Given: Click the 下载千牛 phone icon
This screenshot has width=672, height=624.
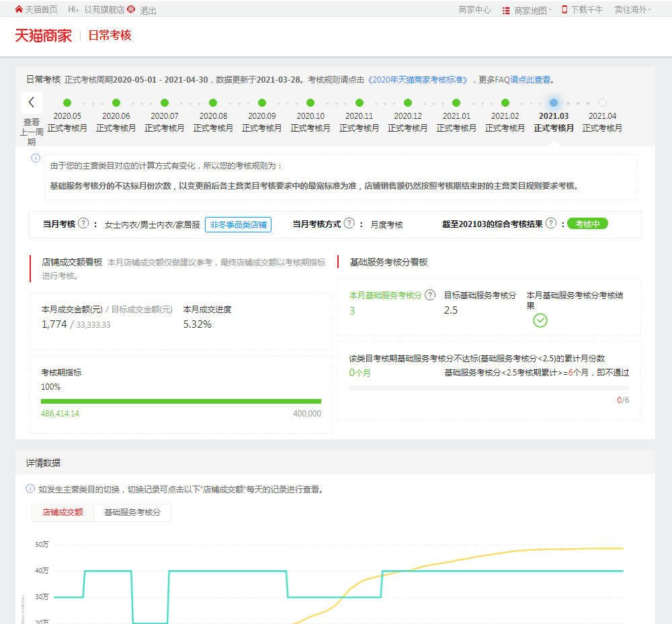Looking at the screenshot, I should coord(564,9).
